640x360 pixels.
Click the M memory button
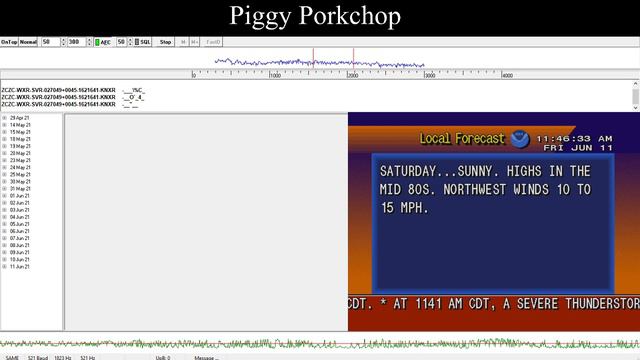click(183, 42)
